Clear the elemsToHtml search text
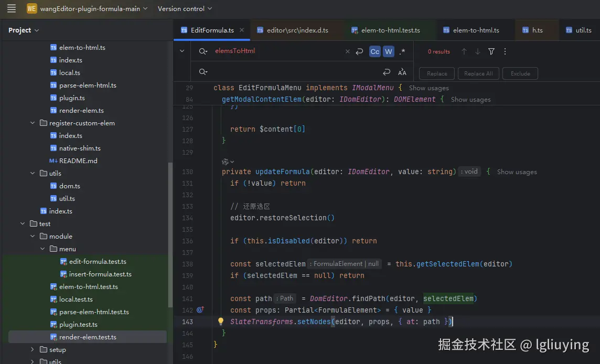 coord(347,51)
